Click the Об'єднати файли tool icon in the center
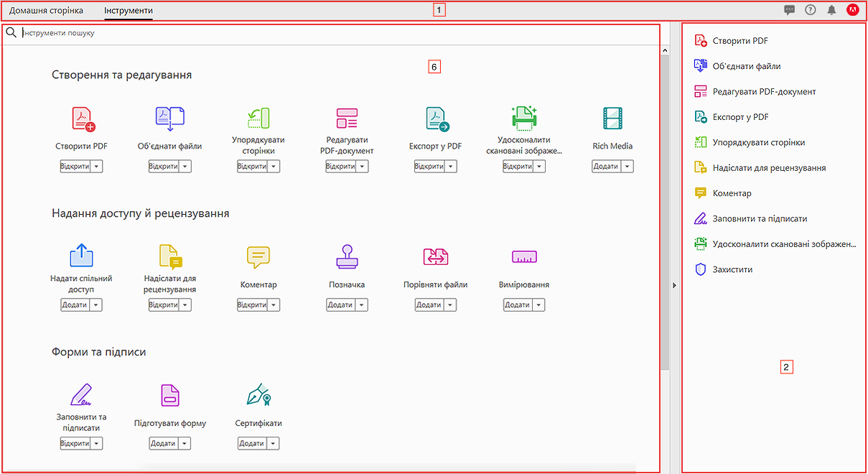 [x=170, y=118]
